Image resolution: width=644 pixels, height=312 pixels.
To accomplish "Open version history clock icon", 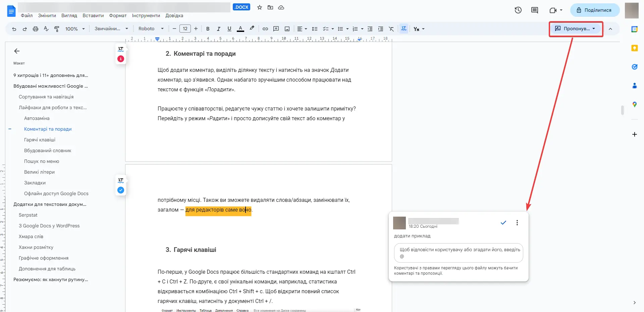I will coord(518,10).
